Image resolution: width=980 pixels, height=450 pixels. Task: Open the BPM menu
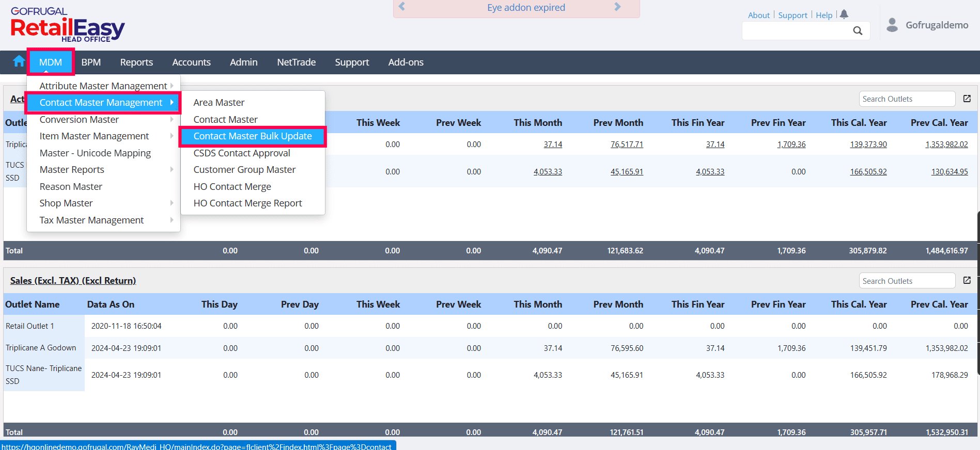[91, 62]
